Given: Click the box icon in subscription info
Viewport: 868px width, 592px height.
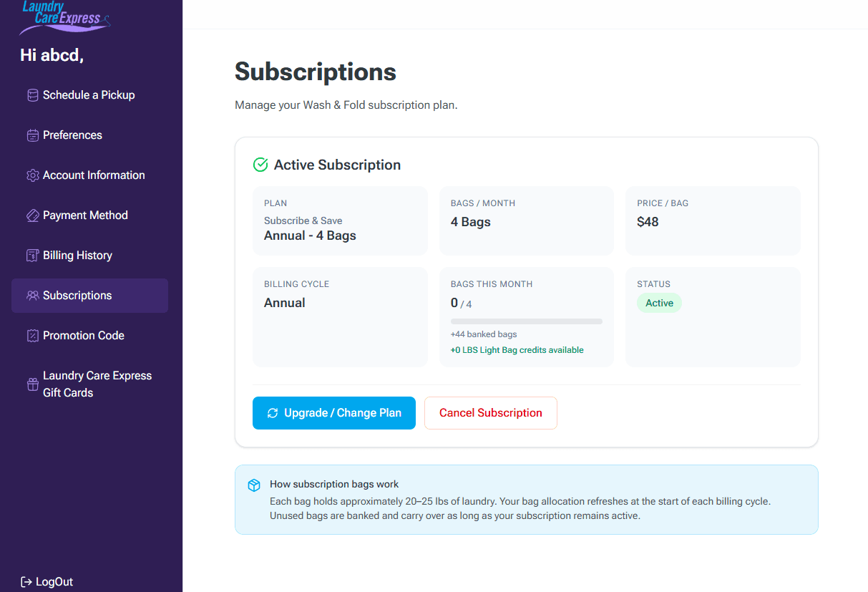Looking at the screenshot, I should (x=254, y=485).
